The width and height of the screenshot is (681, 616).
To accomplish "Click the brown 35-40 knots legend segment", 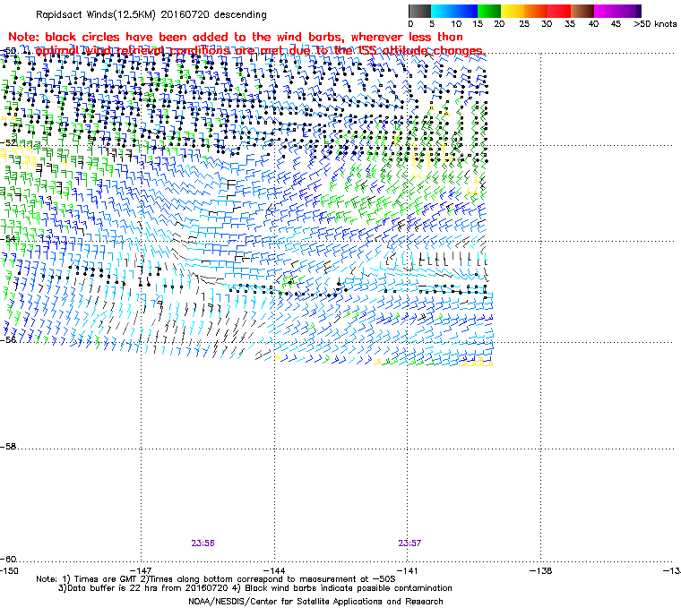I will (x=582, y=11).
